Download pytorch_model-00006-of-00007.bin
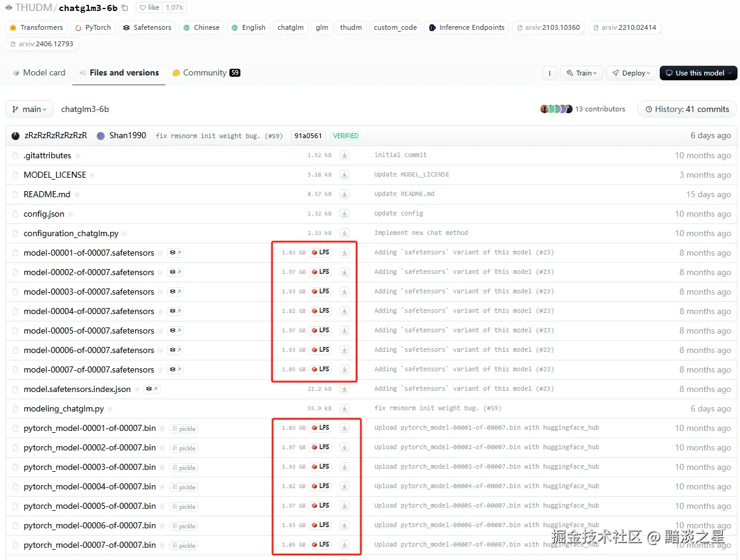 click(x=344, y=525)
